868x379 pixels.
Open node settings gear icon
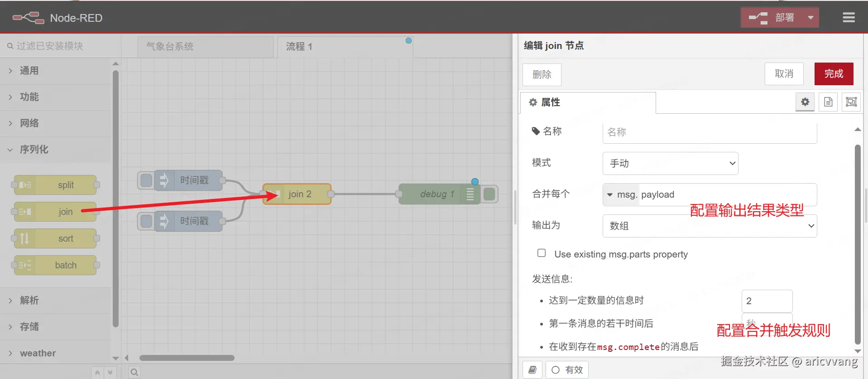coord(805,102)
